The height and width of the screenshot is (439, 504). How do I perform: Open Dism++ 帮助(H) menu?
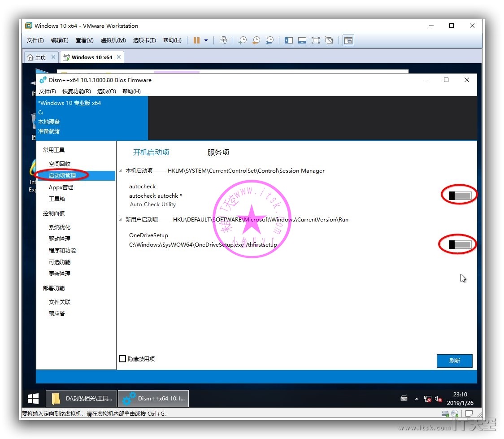click(x=131, y=91)
